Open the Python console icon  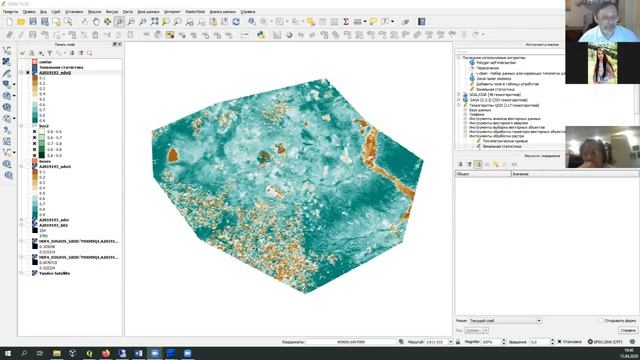[x=261, y=35]
